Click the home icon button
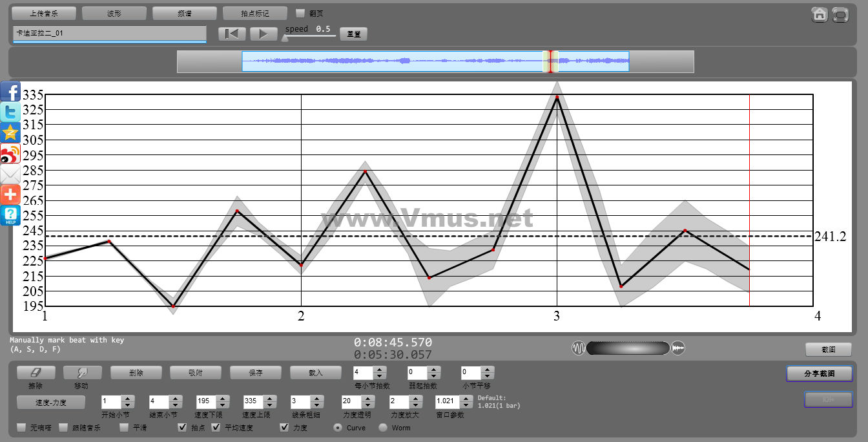Image resolution: width=868 pixels, height=442 pixels. click(820, 14)
